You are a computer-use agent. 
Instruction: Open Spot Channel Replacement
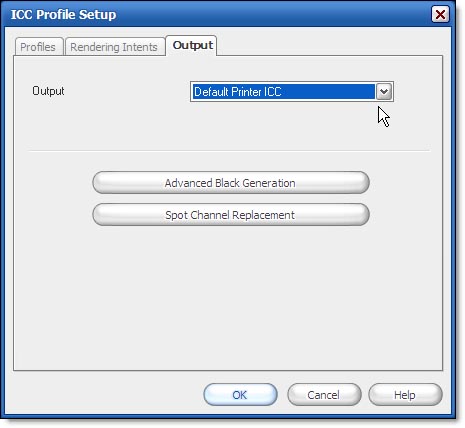[231, 215]
